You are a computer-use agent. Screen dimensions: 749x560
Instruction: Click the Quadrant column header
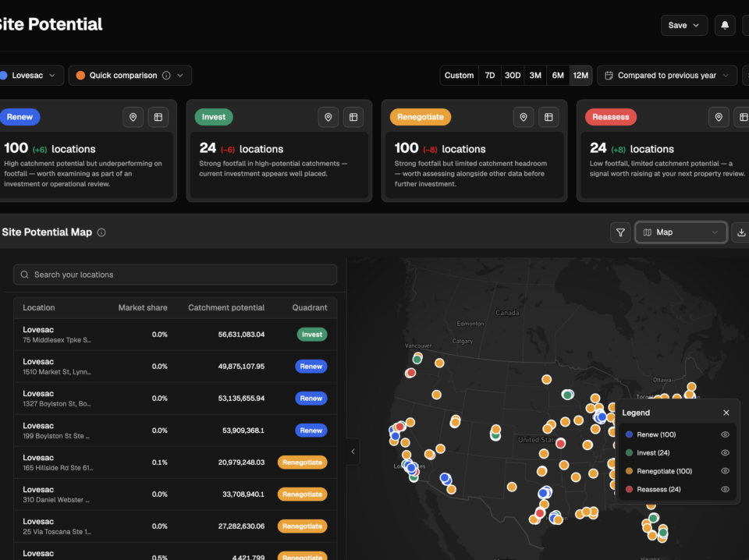pyautogui.click(x=310, y=308)
